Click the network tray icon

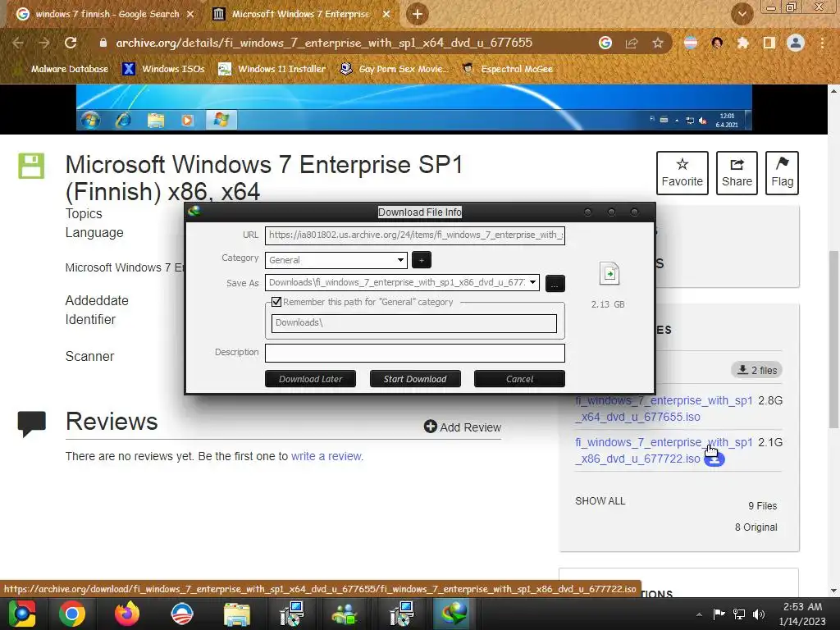point(739,614)
